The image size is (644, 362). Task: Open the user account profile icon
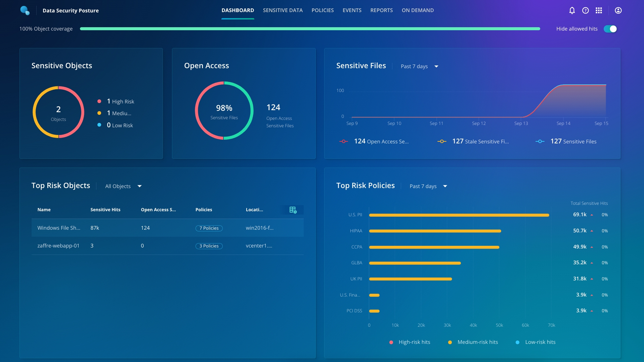point(618,10)
